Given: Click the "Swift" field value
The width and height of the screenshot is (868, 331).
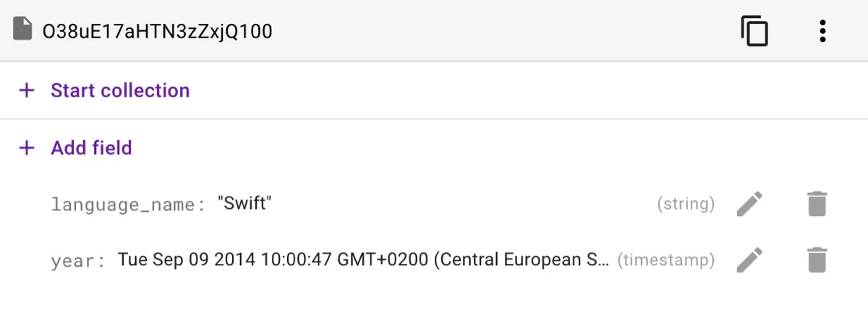Looking at the screenshot, I should click(244, 204).
